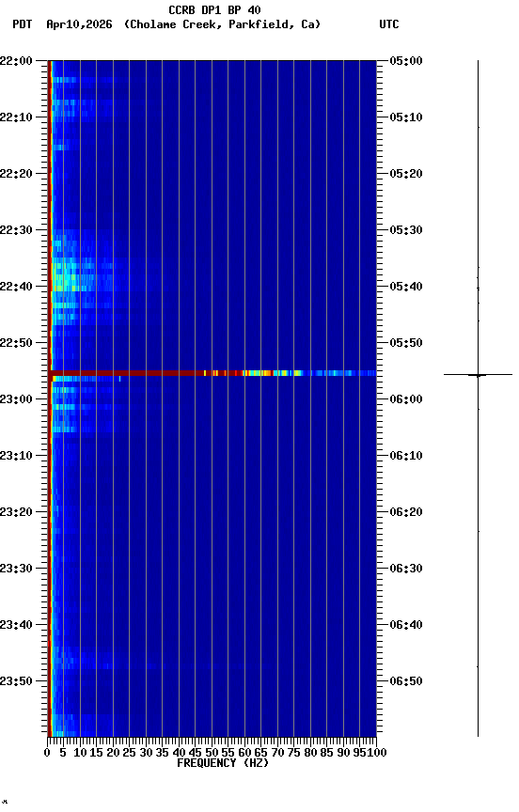519x812 pixels.
Task: Click the '22:20' PDT time label
Action: click(x=16, y=174)
